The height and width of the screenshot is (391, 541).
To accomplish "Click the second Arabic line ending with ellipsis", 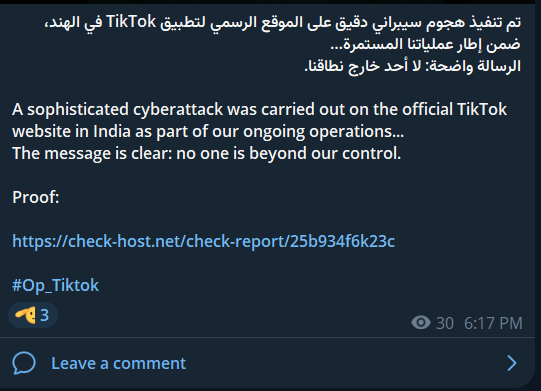I will point(425,45).
